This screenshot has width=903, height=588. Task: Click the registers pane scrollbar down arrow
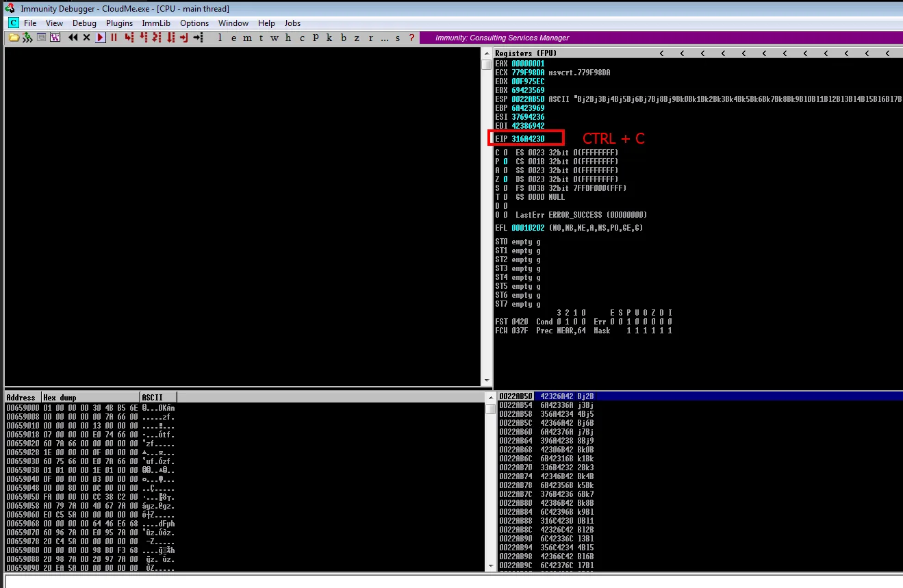point(487,381)
